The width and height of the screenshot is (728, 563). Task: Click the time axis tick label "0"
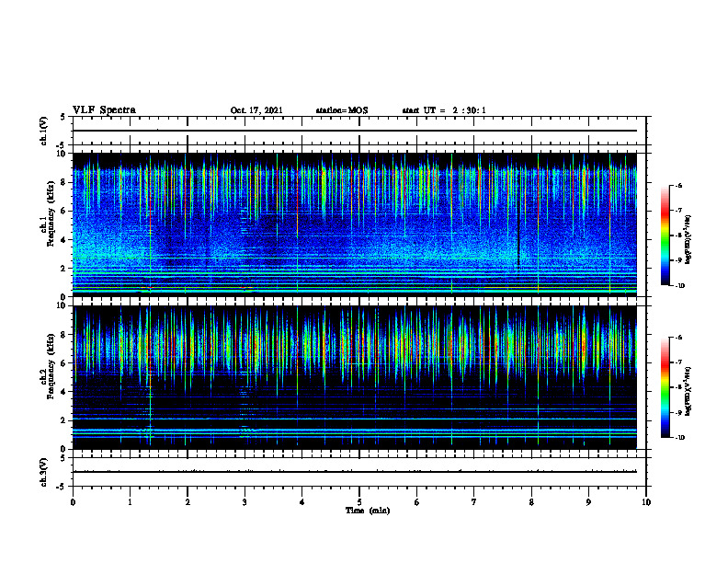pos(73,502)
